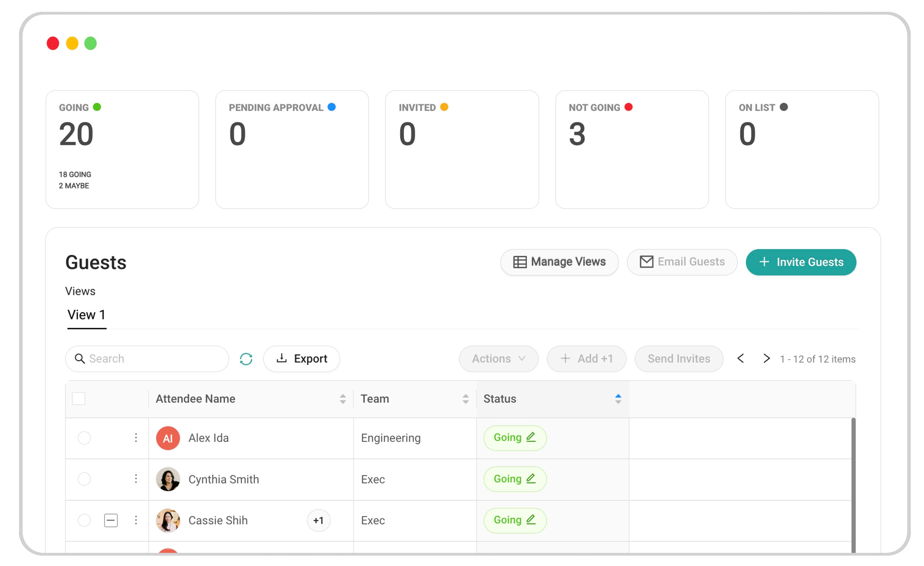This screenshot has width=924, height=566.
Task: Go to next page with right arrow
Action: point(766,359)
